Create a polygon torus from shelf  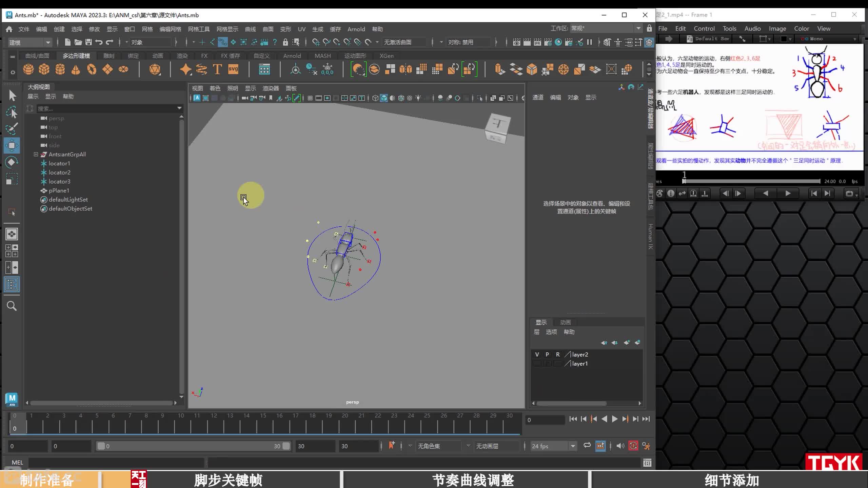pyautogui.click(x=92, y=69)
